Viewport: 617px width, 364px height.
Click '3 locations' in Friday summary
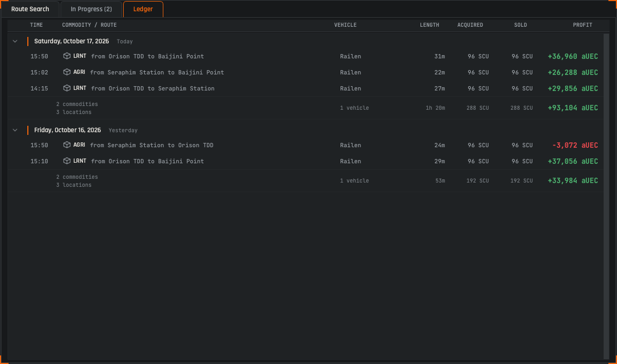(x=73, y=185)
